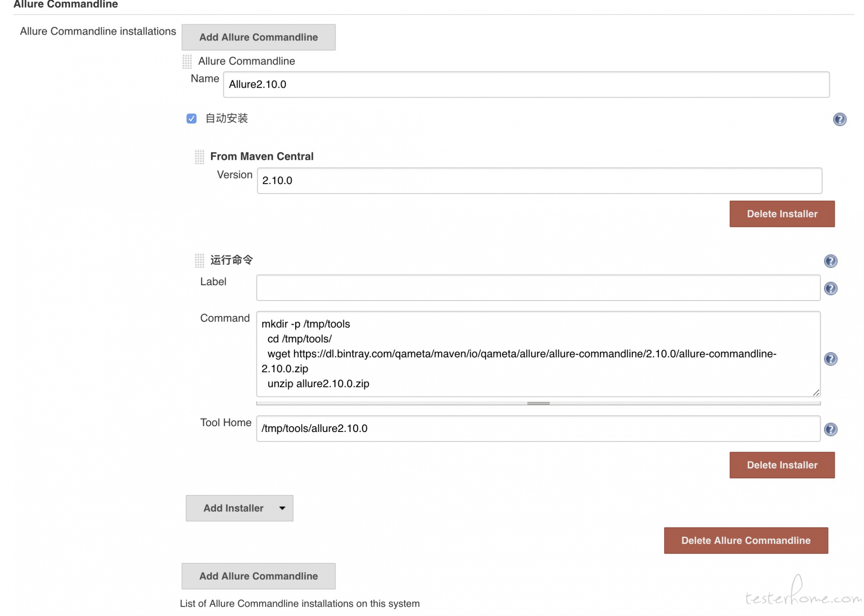Focus the empty Label input field

click(538, 288)
